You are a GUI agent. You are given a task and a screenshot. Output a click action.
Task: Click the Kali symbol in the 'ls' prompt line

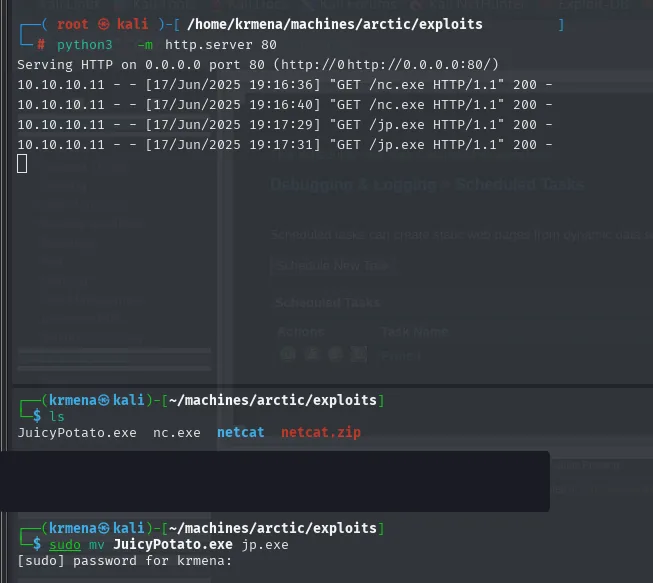tap(104, 400)
